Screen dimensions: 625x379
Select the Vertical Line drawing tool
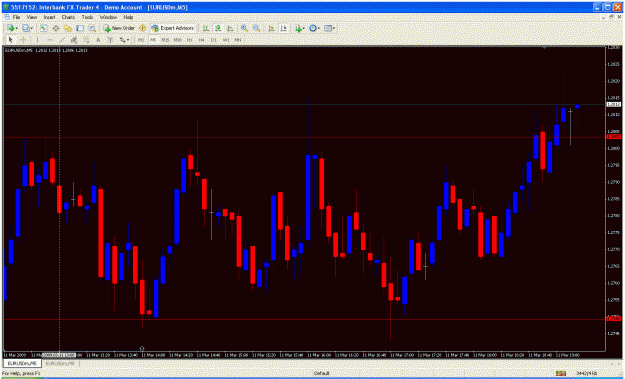[37, 40]
